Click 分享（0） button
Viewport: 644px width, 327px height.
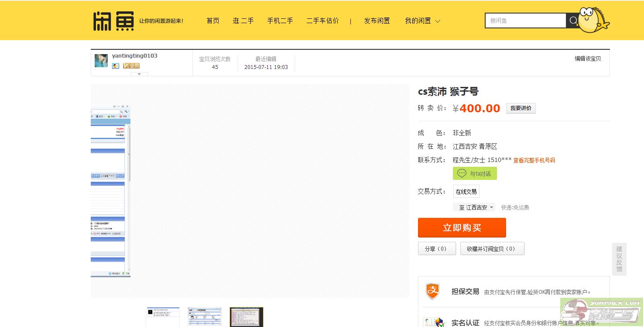pos(437,248)
